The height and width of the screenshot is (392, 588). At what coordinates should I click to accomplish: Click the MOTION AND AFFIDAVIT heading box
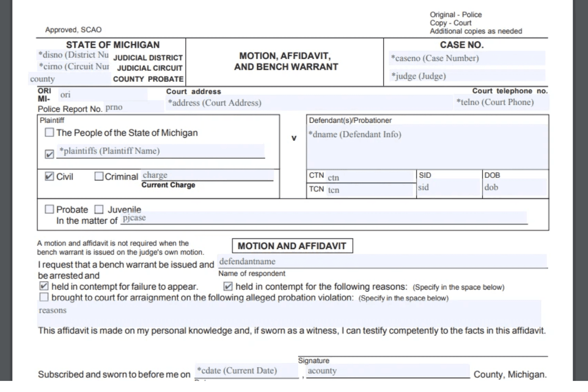tap(292, 246)
